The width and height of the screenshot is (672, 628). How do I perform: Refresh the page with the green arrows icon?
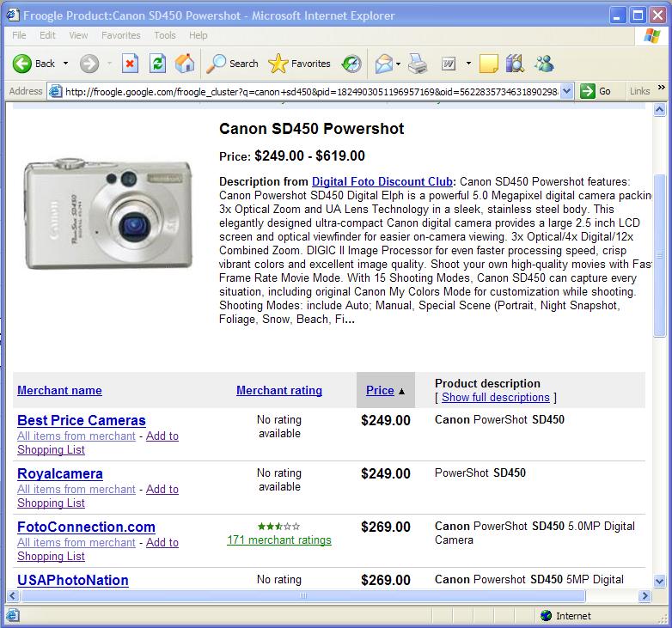tap(157, 64)
